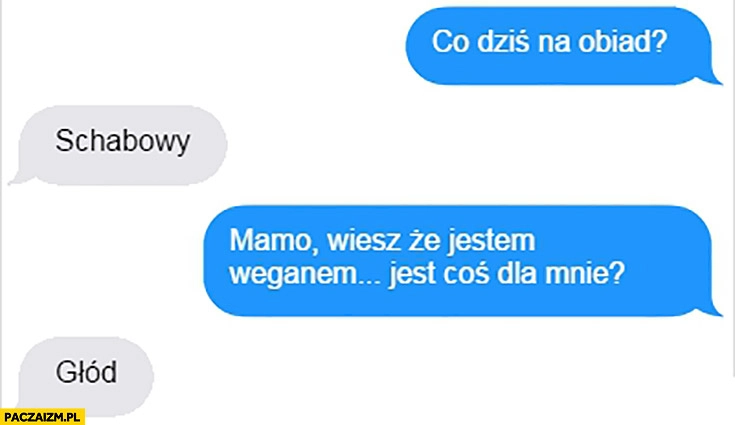Select the gray "Głód" reply bubble
The height and width of the screenshot is (425, 735).
click(x=84, y=375)
